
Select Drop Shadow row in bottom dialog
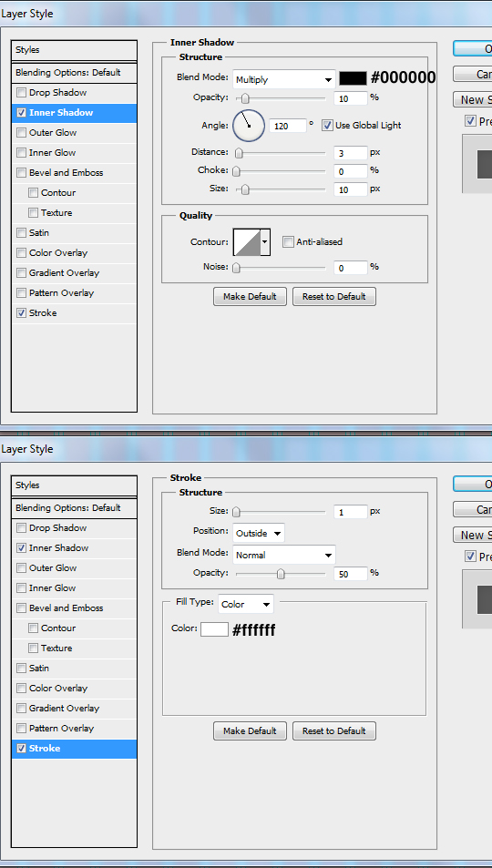point(74,528)
